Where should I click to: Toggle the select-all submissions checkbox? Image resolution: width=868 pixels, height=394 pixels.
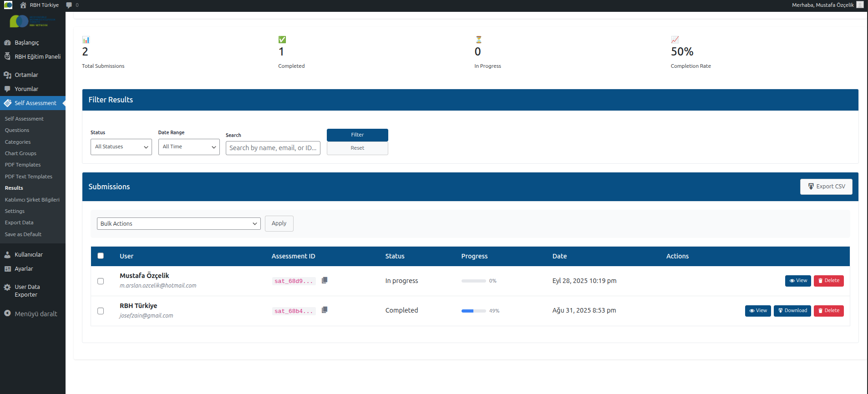pyautogui.click(x=101, y=256)
